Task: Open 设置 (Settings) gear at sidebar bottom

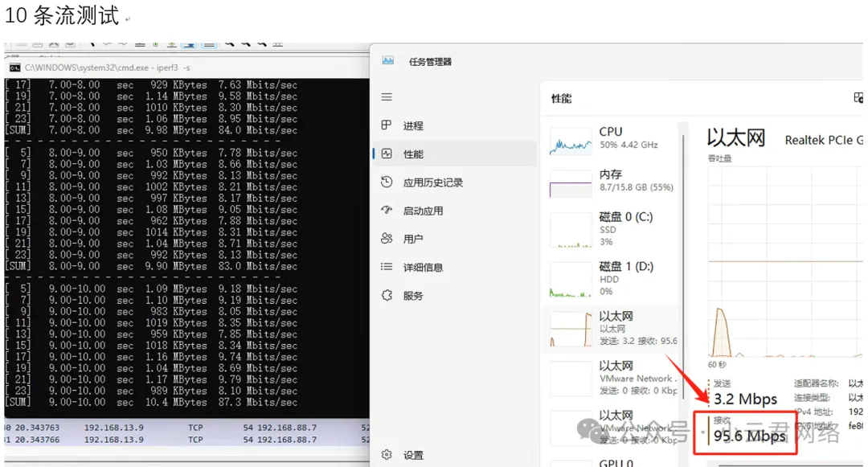Action: point(387,455)
